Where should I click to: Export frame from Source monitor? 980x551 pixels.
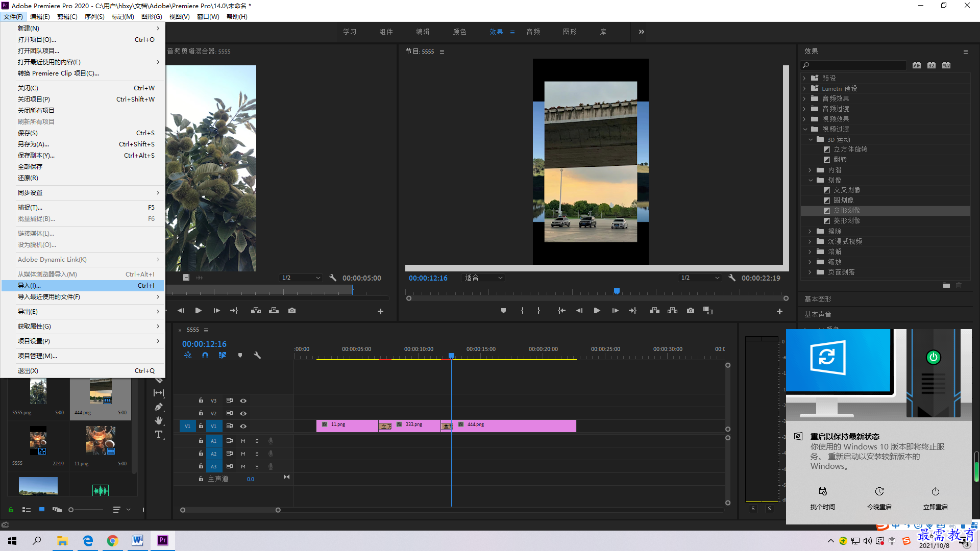point(292,311)
